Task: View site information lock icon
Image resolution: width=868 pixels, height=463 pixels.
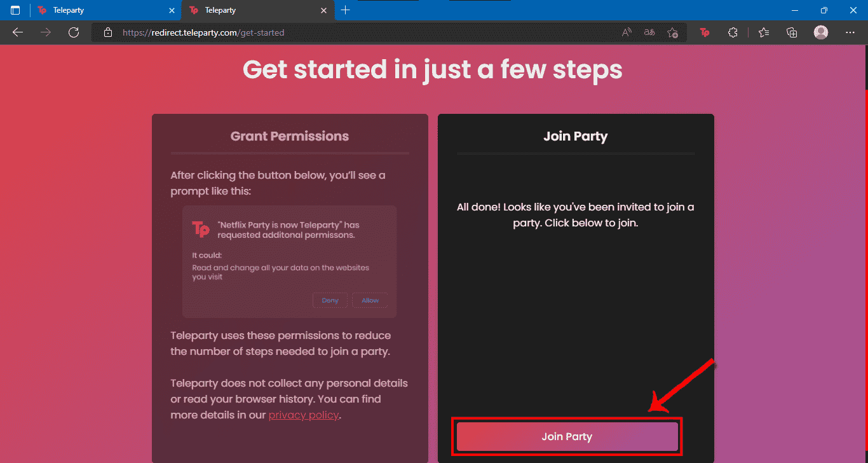Action: pos(108,32)
